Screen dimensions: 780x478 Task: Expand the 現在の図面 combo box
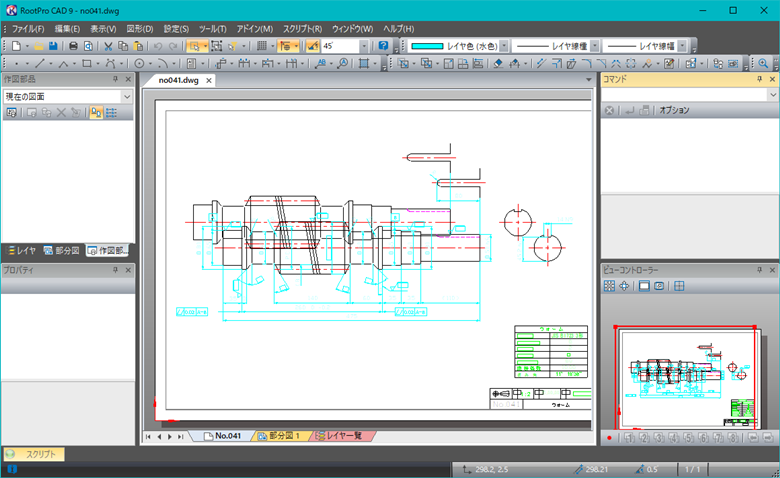tap(126, 96)
